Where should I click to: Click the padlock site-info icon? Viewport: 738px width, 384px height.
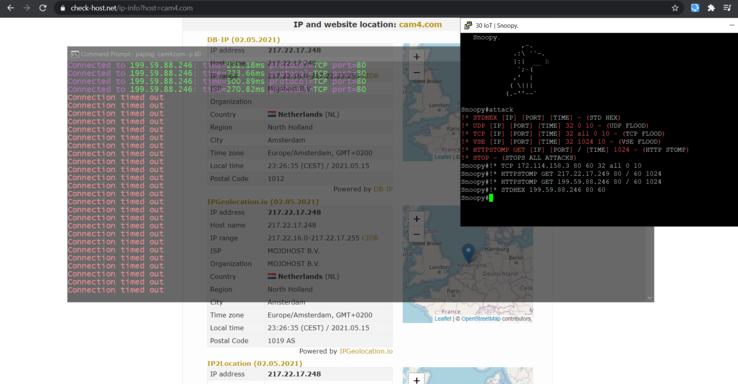(63, 8)
